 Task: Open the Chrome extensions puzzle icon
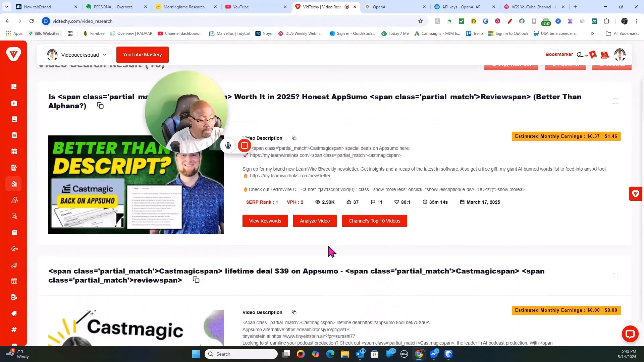pos(606,21)
